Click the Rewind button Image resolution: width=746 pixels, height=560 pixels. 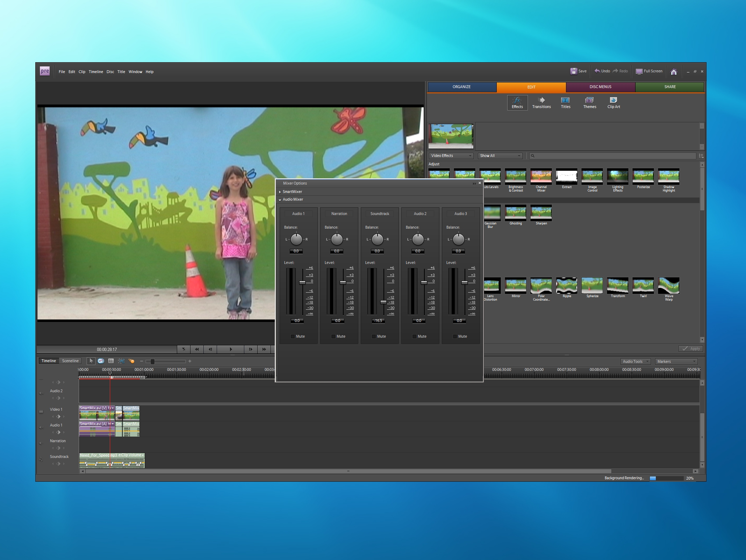coord(197,349)
